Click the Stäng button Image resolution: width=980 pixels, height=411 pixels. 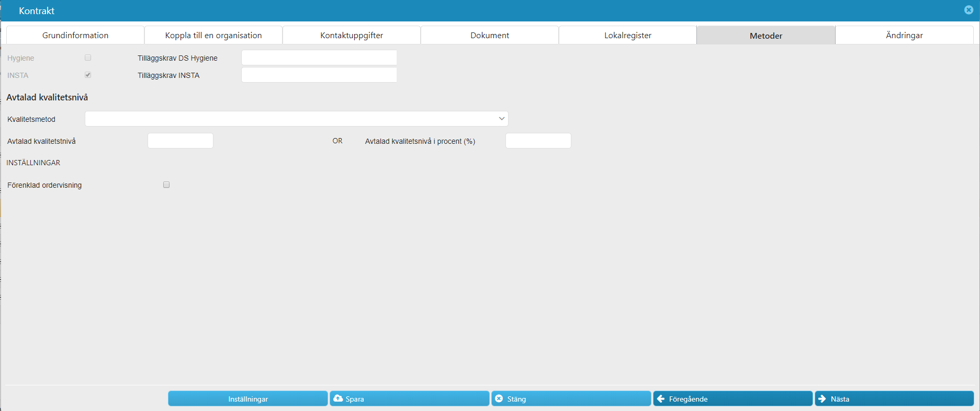[571, 398]
